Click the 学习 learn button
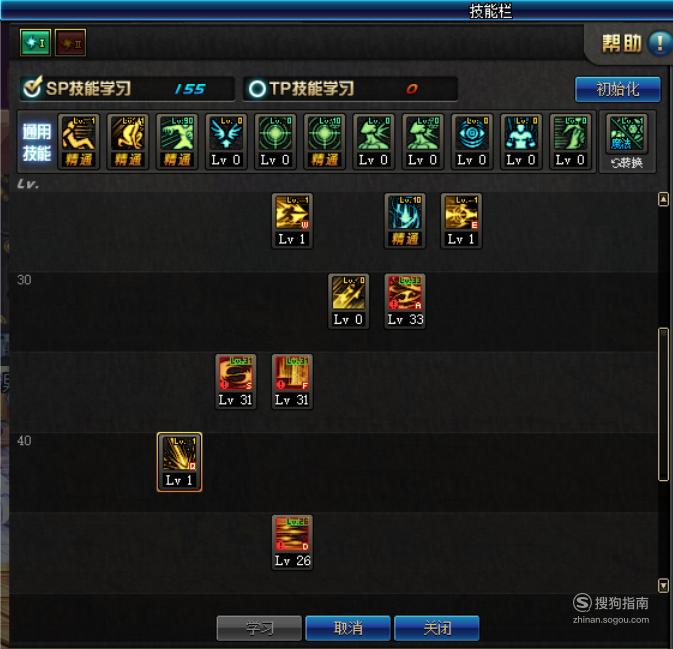The width and height of the screenshot is (673, 649). click(259, 628)
